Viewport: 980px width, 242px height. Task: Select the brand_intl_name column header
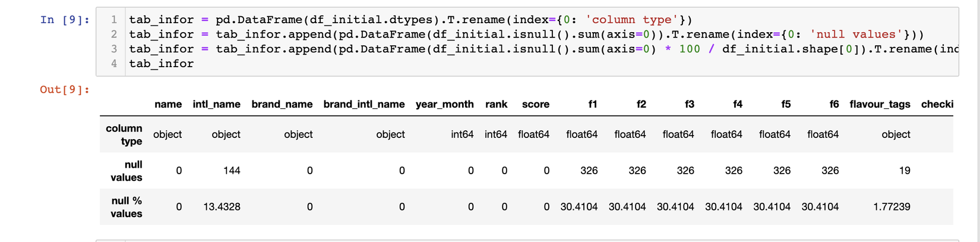tap(363, 105)
